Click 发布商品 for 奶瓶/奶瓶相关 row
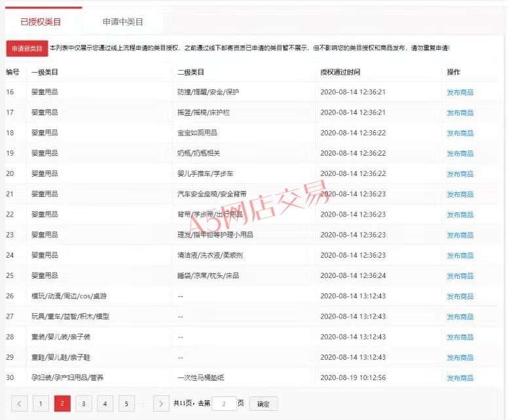 (460, 153)
